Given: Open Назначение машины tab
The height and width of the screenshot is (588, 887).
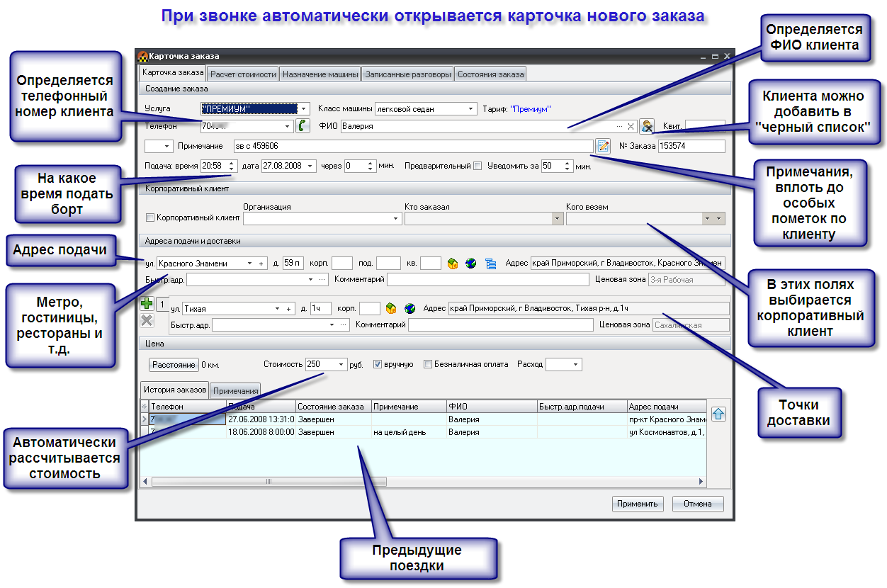Looking at the screenshot, I should coord(320,74).
